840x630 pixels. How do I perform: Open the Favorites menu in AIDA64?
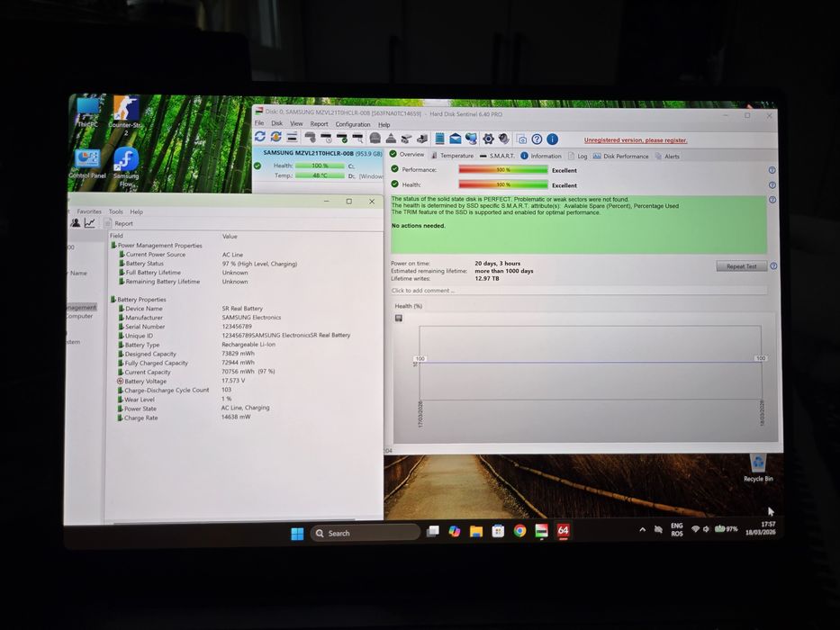(89, 211)
